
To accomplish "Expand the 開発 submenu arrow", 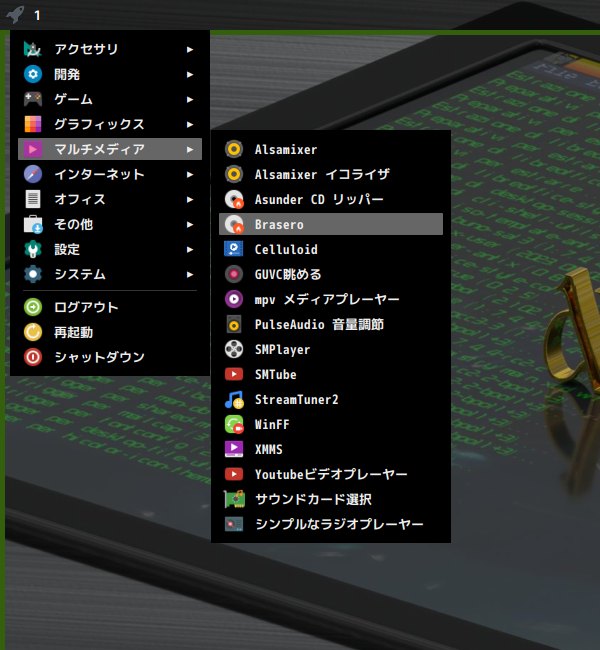I will click(189, 74).
